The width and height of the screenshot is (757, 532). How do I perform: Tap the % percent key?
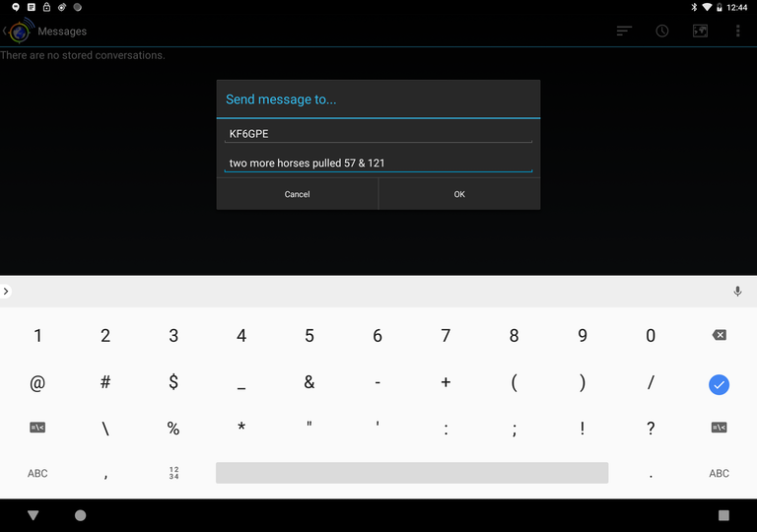tap(173, 429)
